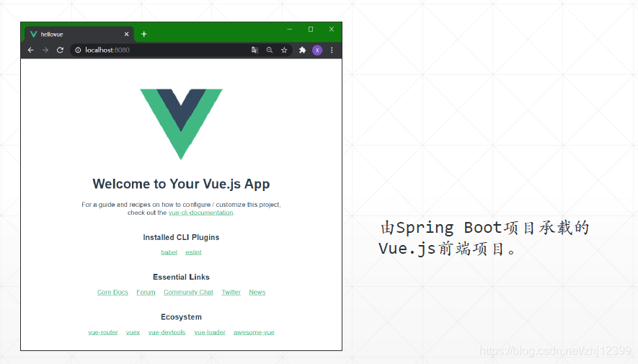Open the babel plugin link

click(169, 252)
